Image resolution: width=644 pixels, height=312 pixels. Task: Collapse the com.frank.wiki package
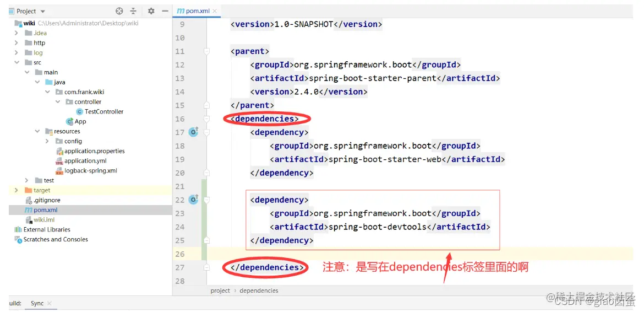coord(48,92)
